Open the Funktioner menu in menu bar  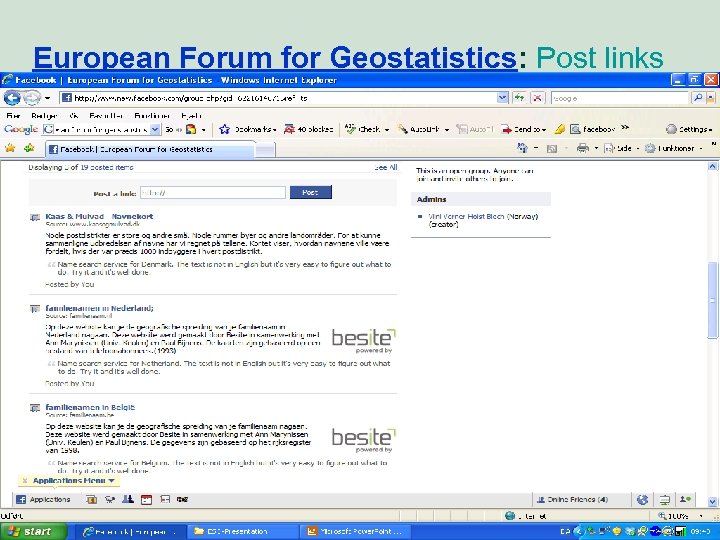(x=152, y=116)
